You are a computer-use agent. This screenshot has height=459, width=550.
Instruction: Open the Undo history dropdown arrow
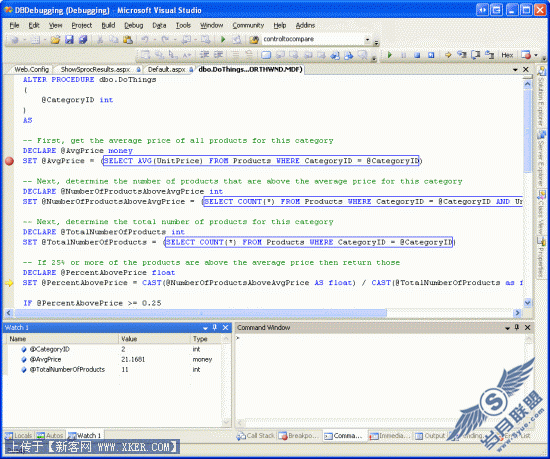click(x=154, y=40)
